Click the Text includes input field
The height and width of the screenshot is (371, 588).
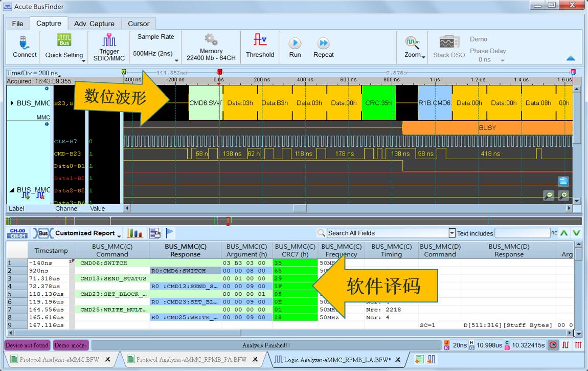[x=522, y=233]
